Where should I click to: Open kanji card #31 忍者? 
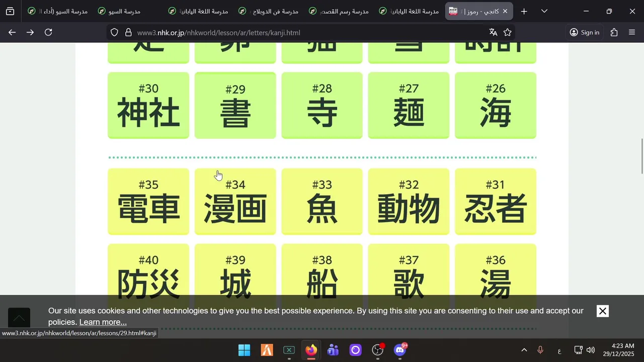point(496,201)
